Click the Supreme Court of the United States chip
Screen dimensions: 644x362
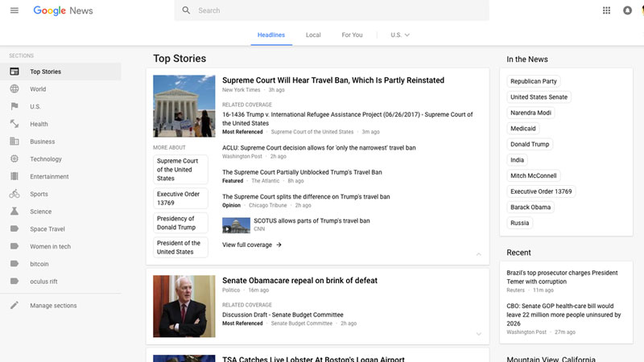click(x=180, y=170)
